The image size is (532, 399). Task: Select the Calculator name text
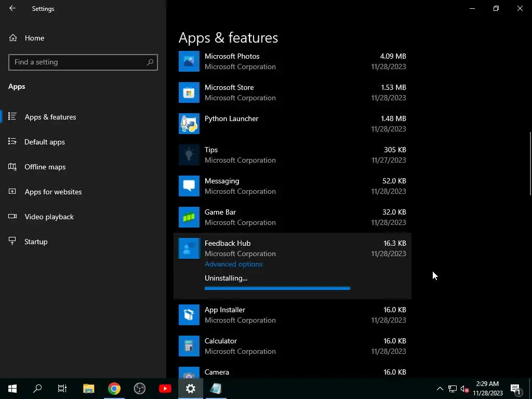pos(220,341)
